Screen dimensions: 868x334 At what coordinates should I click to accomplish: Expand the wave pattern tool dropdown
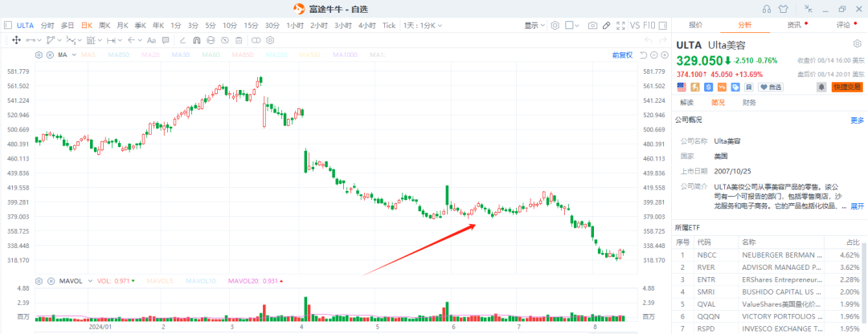click(x=80, y=40)
